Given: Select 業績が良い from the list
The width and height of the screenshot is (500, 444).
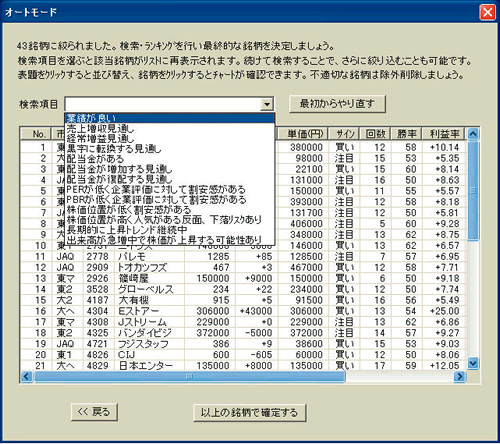Looking at the screenshot, I should pos(169,118).
